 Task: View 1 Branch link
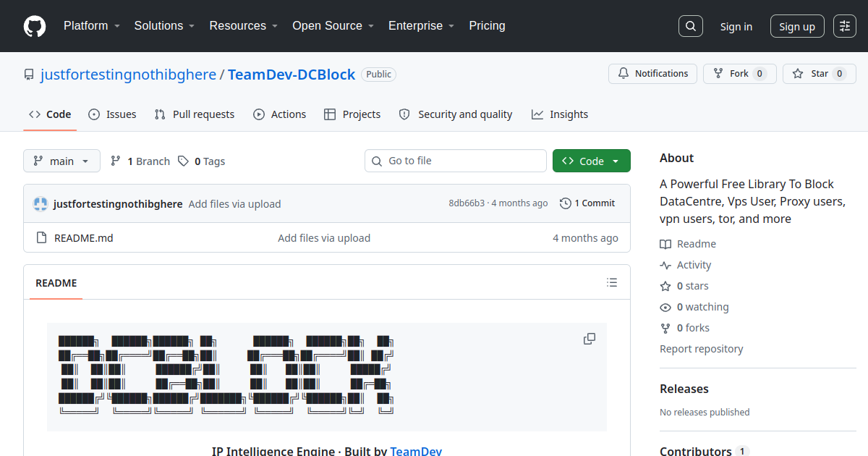tap(140, 161)
